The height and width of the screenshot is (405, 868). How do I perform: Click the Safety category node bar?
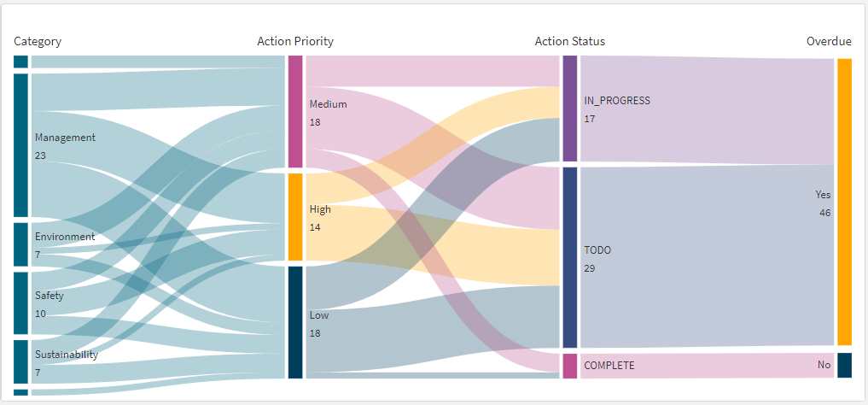click(x=21, y=302)
